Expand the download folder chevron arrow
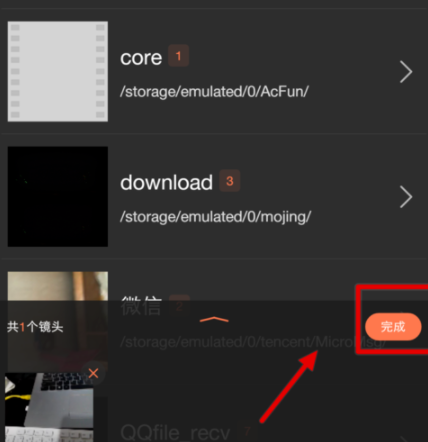The image size is (428, 442). (x=406, y=197)
